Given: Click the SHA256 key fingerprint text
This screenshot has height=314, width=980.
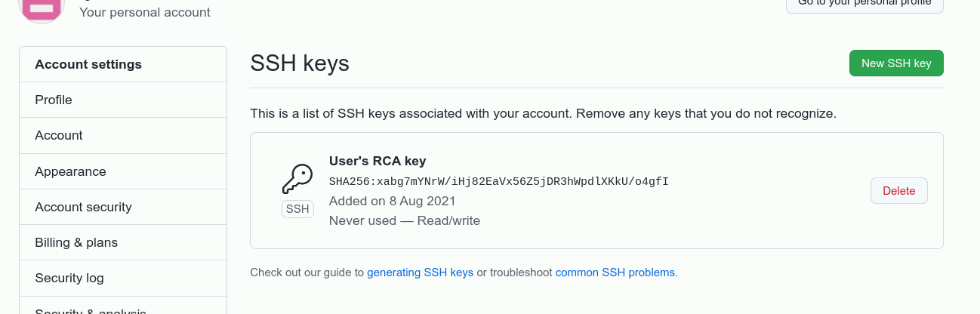Looking at the screenshot, I should [x=499, y=181].
